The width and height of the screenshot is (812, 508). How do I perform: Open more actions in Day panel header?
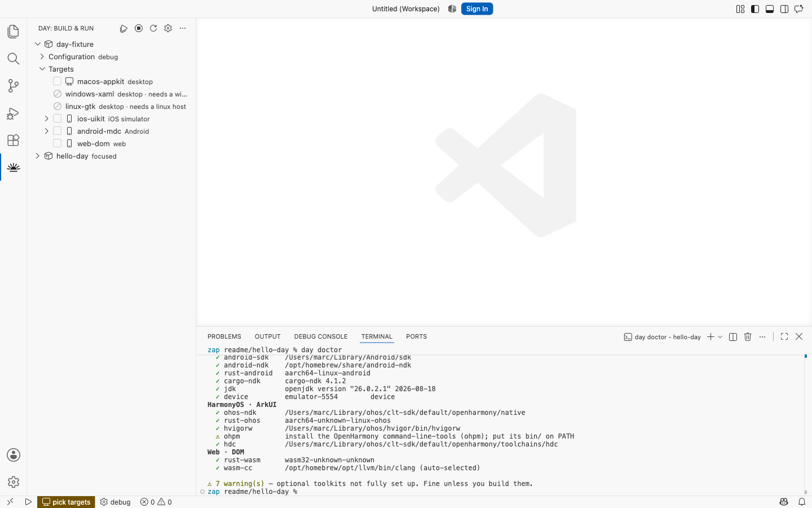point(183,28)
